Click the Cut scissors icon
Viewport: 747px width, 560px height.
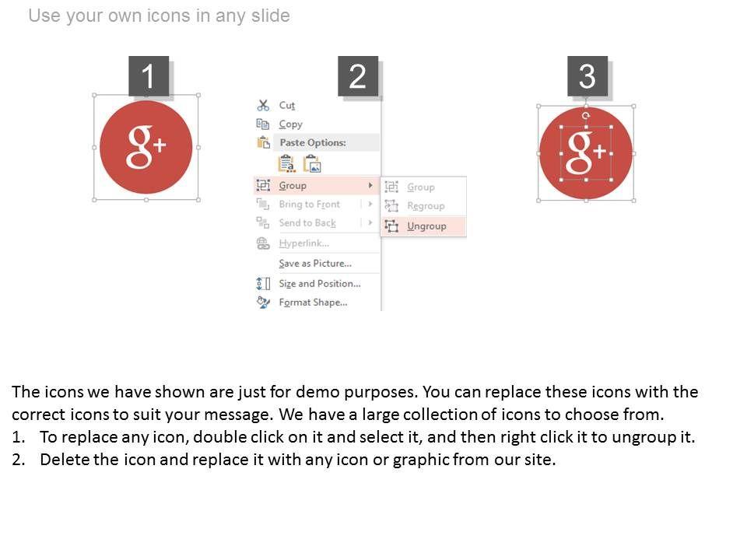click(x=263, y=105)
